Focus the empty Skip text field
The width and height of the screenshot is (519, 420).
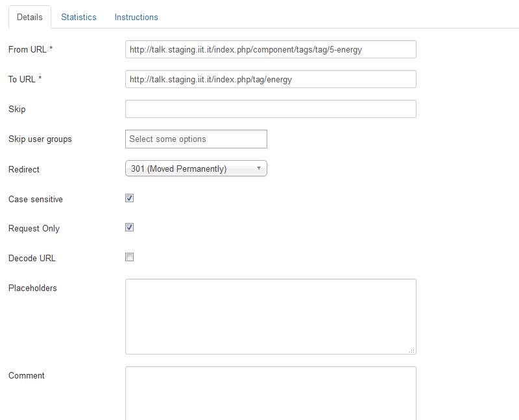pyautogui.click(x=271, y=109)
